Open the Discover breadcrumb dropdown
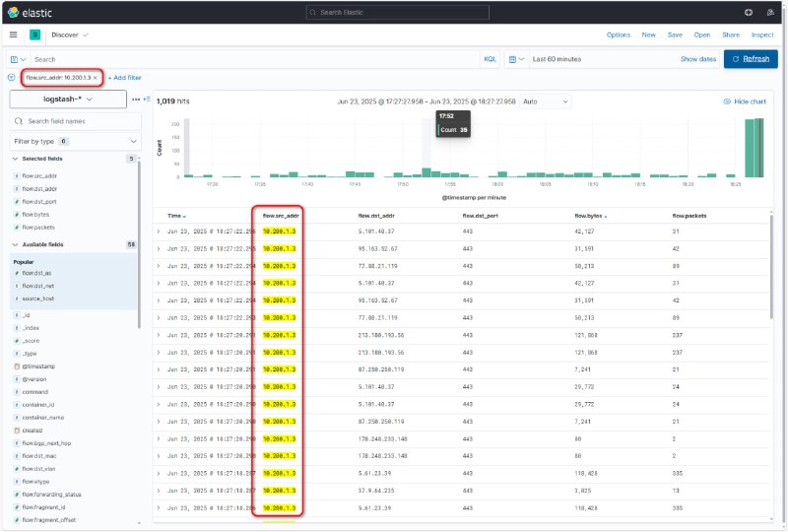Screen dimensions: 788x532 (69, 34)
